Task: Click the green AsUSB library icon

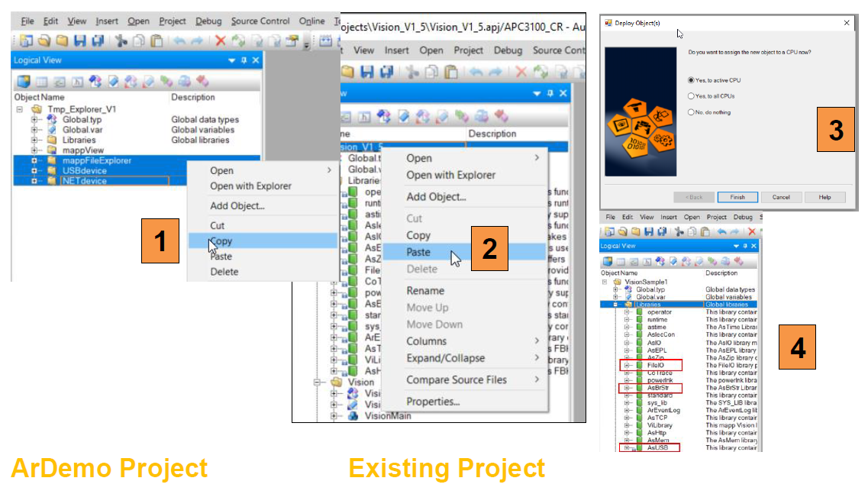Action: 640,448
